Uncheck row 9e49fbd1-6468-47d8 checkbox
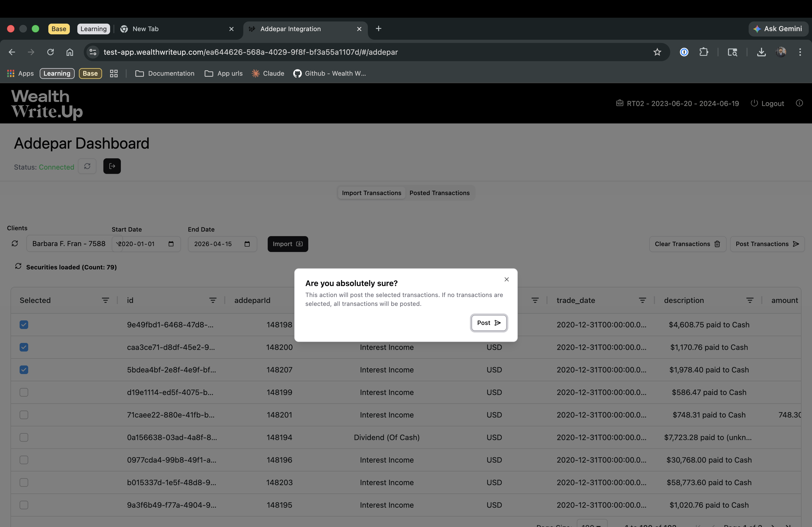The height and width of the screenshot is (527, 812). pyautogui.click(x=24, y=324)
